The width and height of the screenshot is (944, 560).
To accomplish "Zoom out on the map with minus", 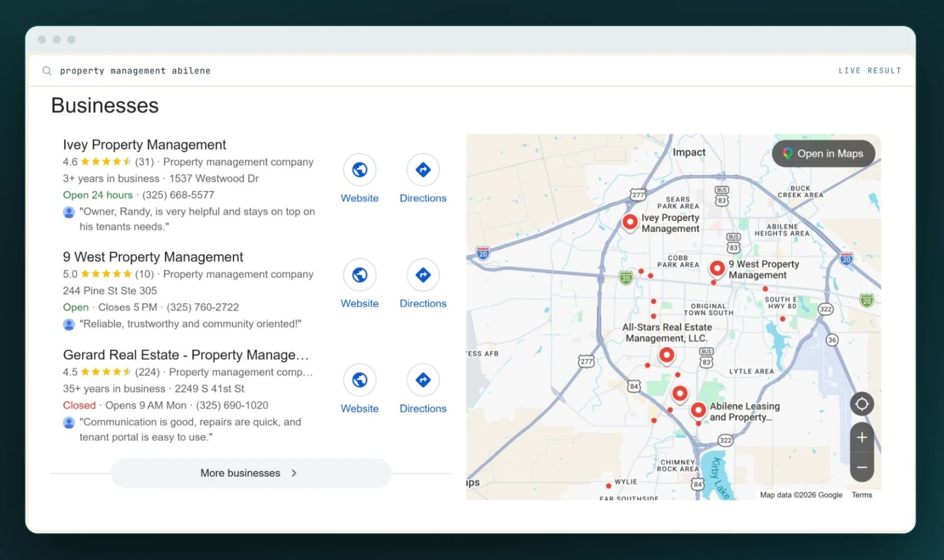I will 862,467.
